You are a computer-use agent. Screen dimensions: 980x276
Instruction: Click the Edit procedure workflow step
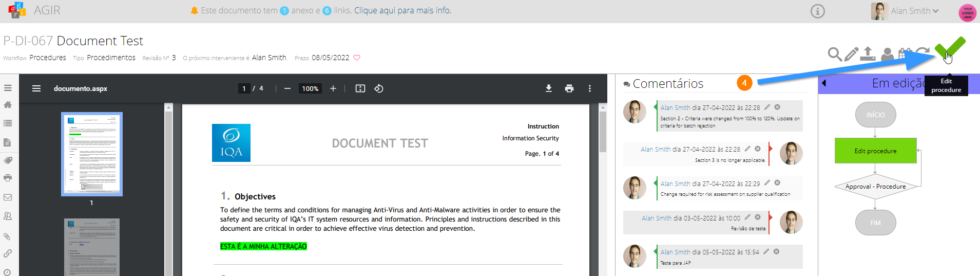[x=875, y=151]
